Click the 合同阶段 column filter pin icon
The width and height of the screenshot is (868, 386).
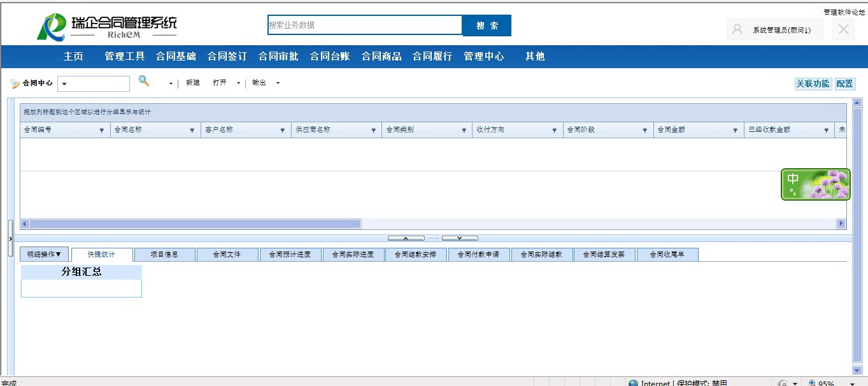[x=646, y=130]
